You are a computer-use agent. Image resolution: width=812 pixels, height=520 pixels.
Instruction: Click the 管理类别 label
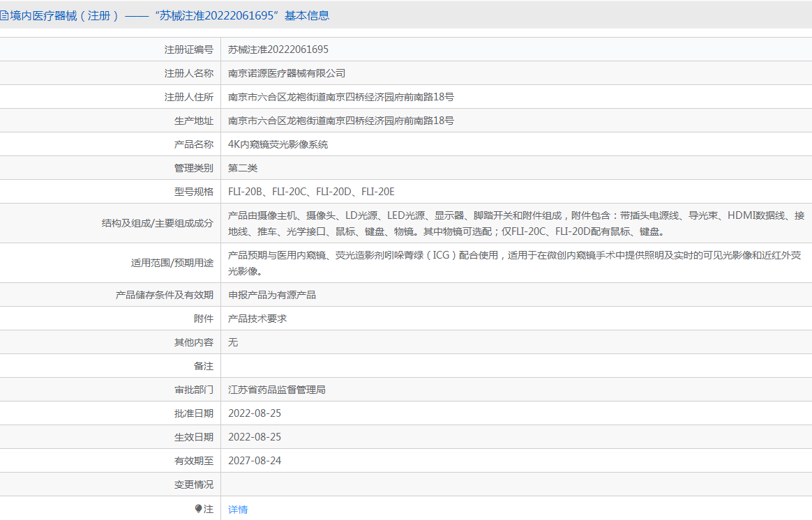(x=194, y=168)
